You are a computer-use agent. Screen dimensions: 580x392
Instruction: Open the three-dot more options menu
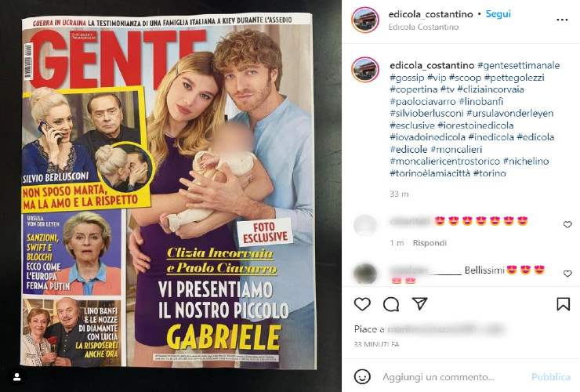[x=562, y=20]
